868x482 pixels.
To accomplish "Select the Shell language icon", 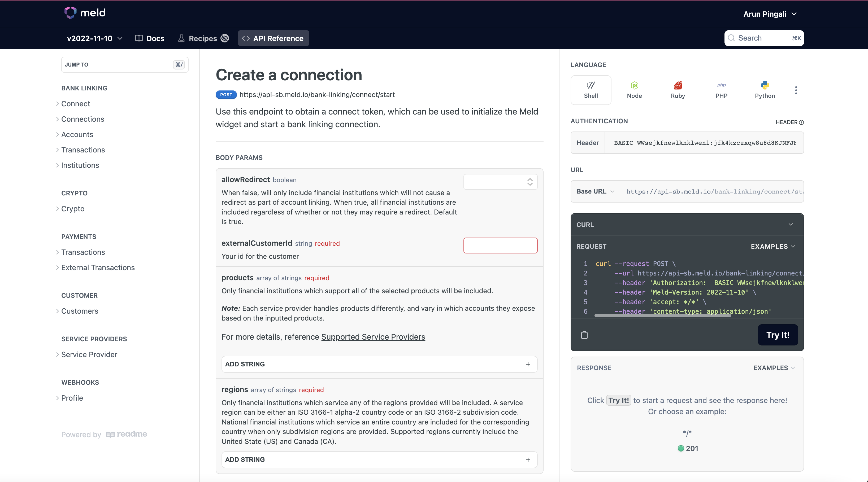I will (x=591, y=90).
